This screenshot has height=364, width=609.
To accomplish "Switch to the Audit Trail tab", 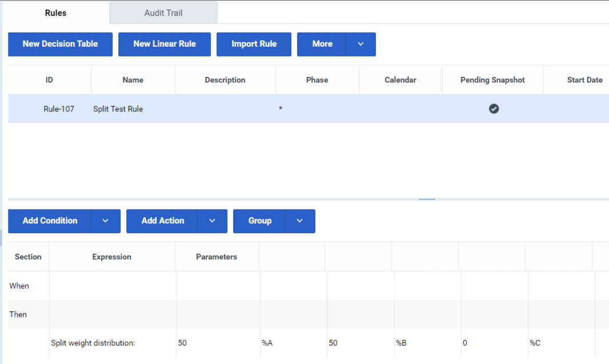I will [x=163, y=13].
